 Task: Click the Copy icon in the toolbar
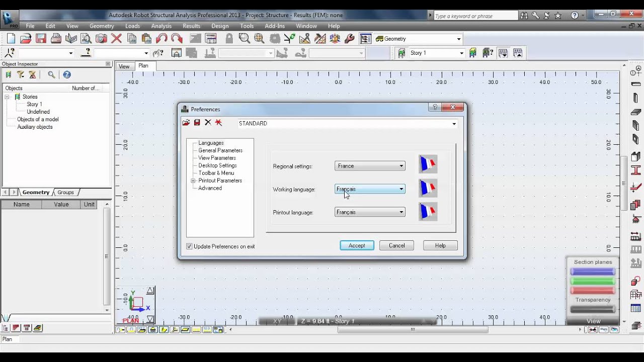[131, 39]
